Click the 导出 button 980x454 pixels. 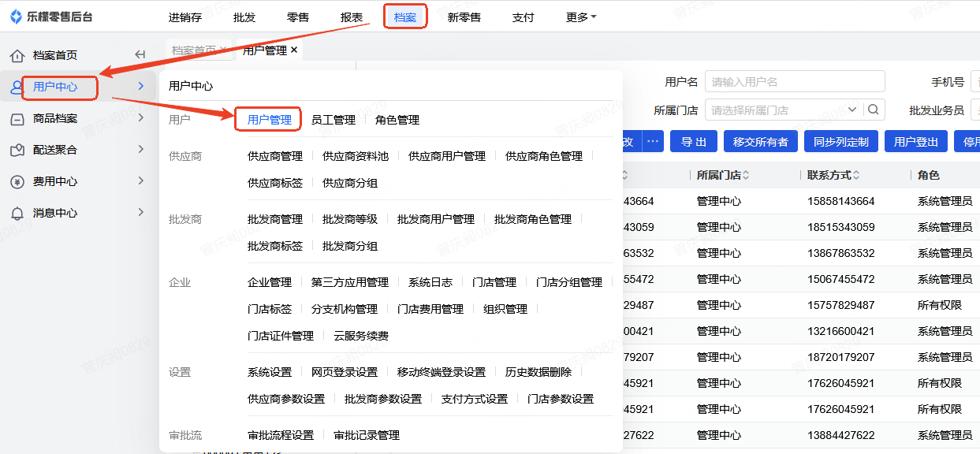point(694,142)
